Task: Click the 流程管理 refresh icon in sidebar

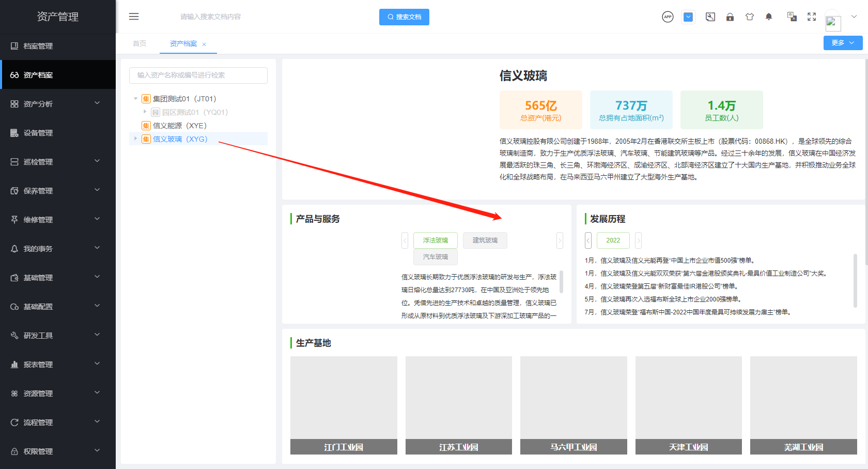Action: coord(14,422)
